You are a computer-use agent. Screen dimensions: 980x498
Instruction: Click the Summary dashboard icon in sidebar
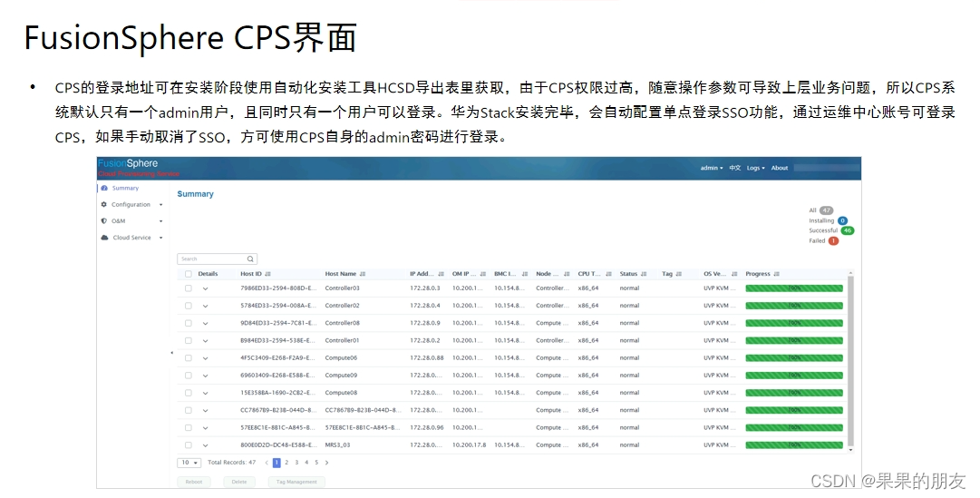click(x=104, y=188)
